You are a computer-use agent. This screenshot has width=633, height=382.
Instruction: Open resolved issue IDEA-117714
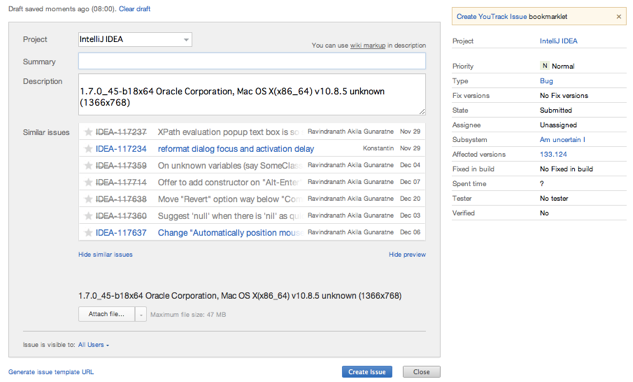tap(121, 183)
